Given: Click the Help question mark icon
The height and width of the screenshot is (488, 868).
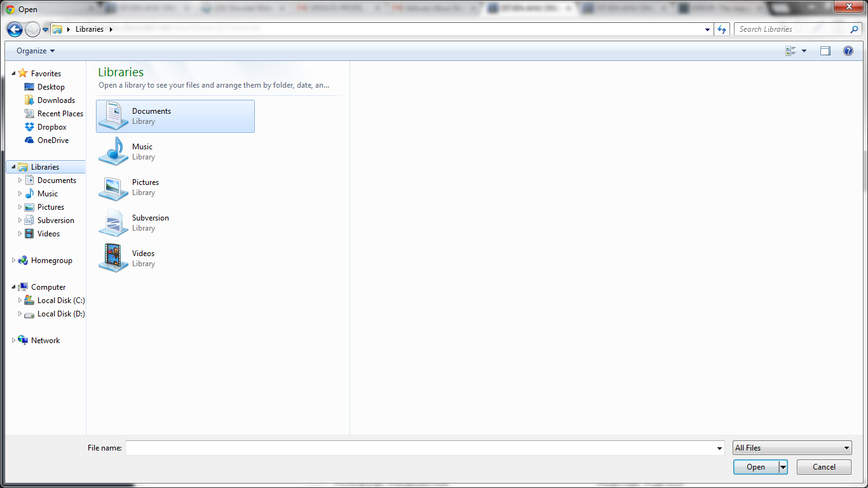Looking at the screenshot, I should click(848, 51).
